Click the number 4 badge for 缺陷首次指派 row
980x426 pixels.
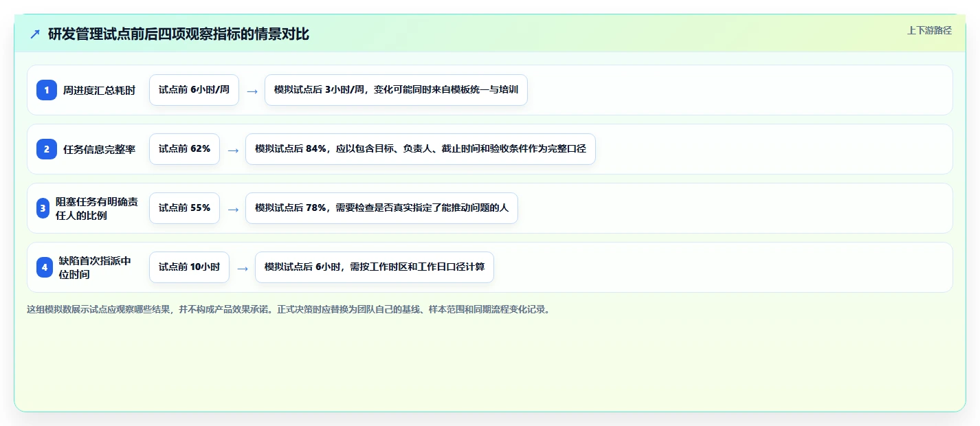[x=45, y=267]
